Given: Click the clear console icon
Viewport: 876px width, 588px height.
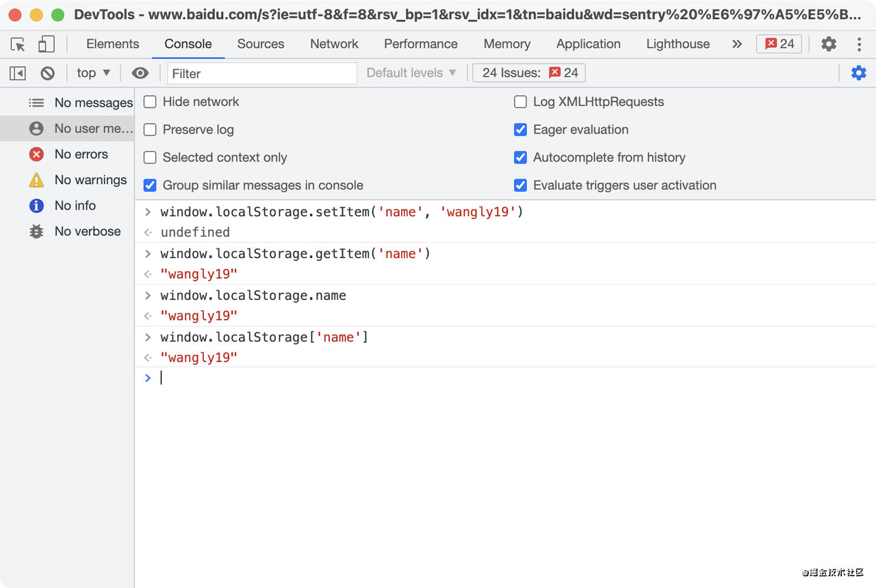Looking at the screenshot, I should [x=47, y=73].
